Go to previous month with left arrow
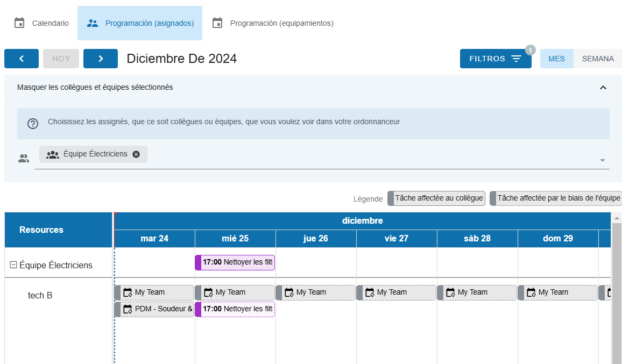This screenshot has width=622, height=364. coord(22,59)
